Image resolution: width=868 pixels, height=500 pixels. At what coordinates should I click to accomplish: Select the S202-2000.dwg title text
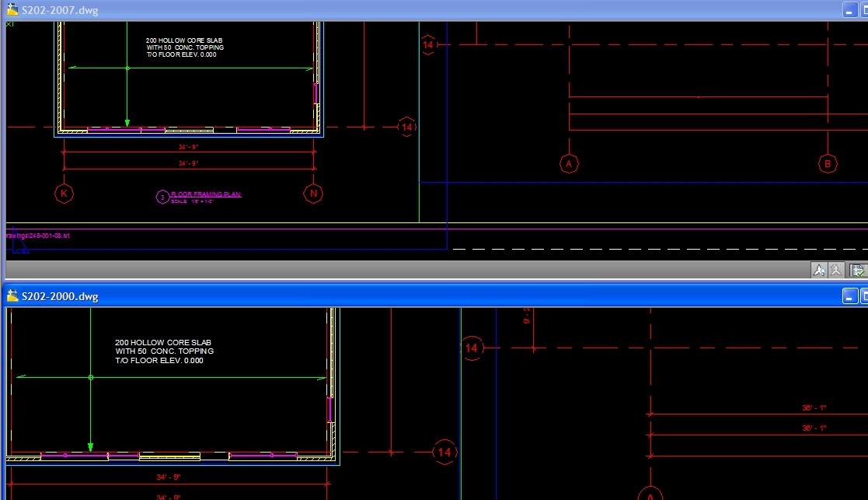60,297
